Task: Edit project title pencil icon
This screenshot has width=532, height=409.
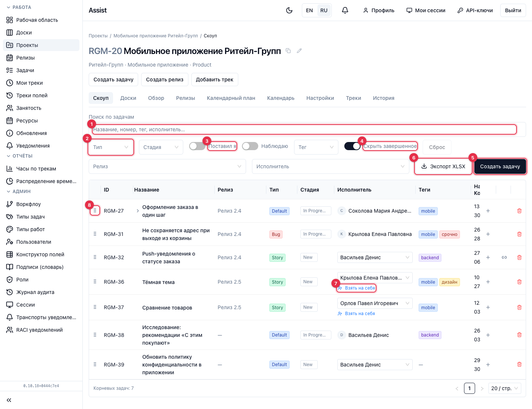Action: 299,51
